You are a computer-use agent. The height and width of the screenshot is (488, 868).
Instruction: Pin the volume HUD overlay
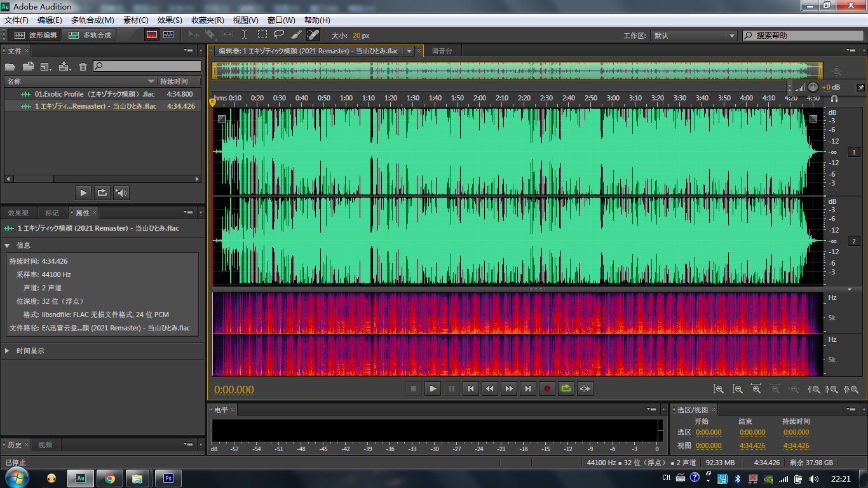[860, 87]
